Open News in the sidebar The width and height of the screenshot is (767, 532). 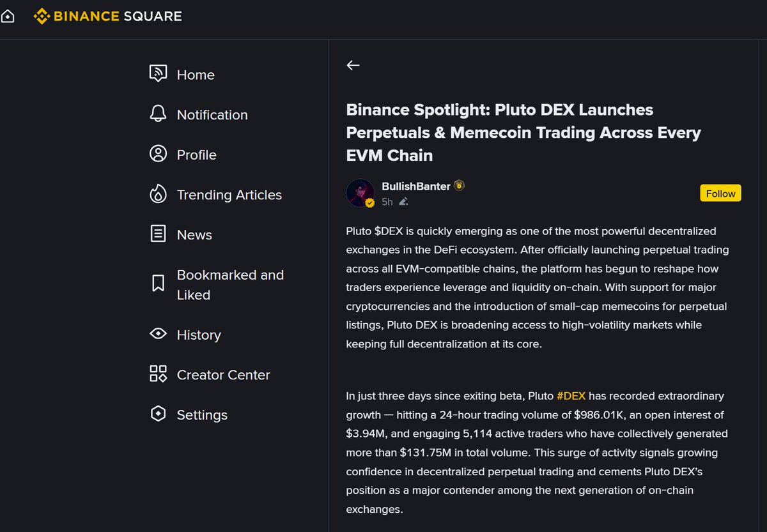pos(194,235)
